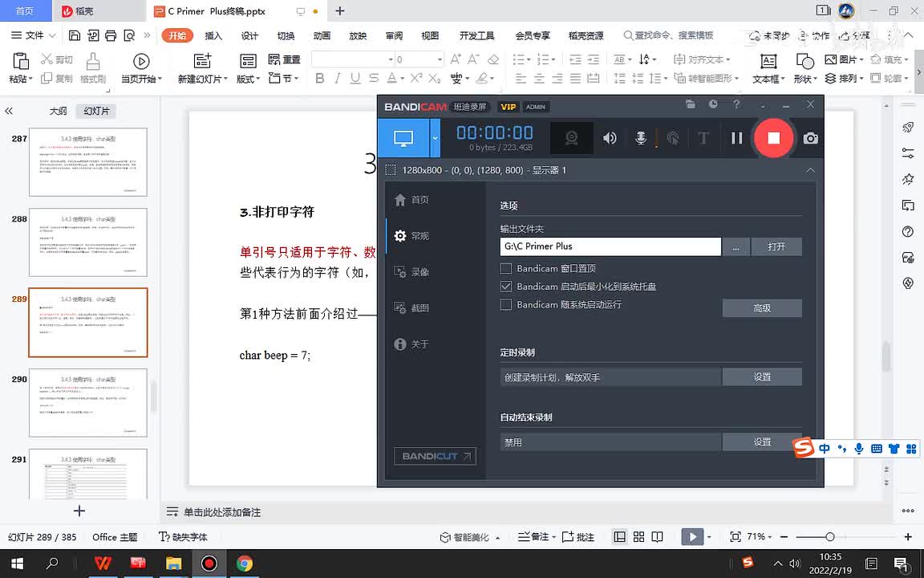Switch to the 审阅 ribbon tab

click(395, 35)
